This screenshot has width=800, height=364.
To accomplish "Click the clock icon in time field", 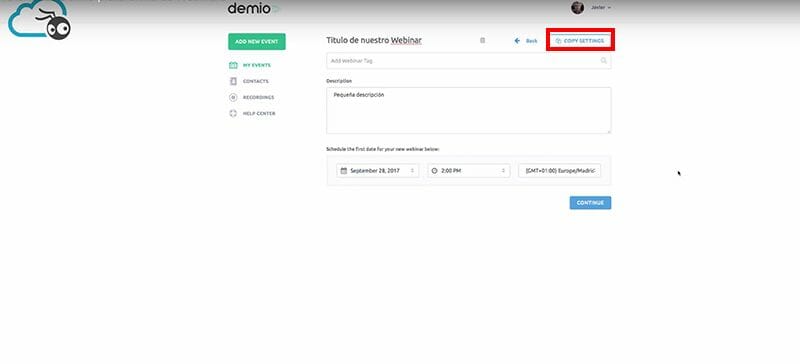I will (x=435, y=171).
